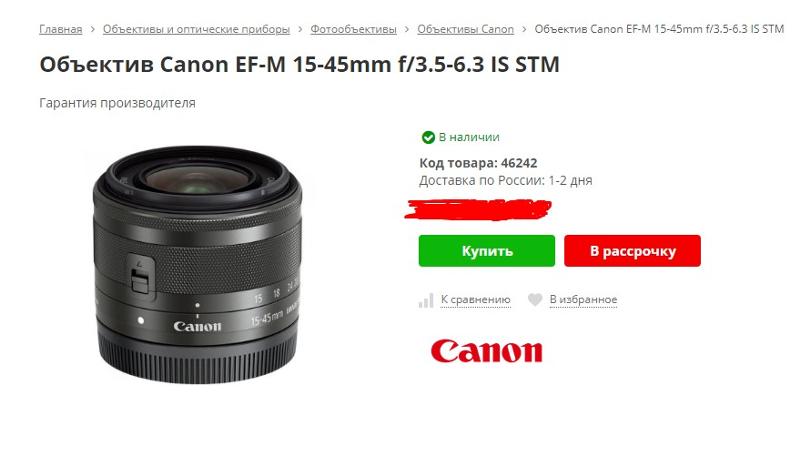Click the Гарантия производителя text
Screen dimensions: 800x455
[117, 103]
